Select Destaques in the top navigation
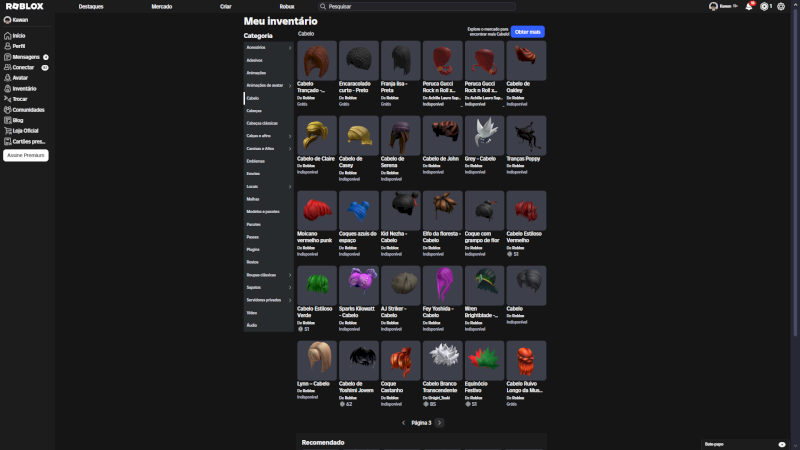 coord(91,6)
